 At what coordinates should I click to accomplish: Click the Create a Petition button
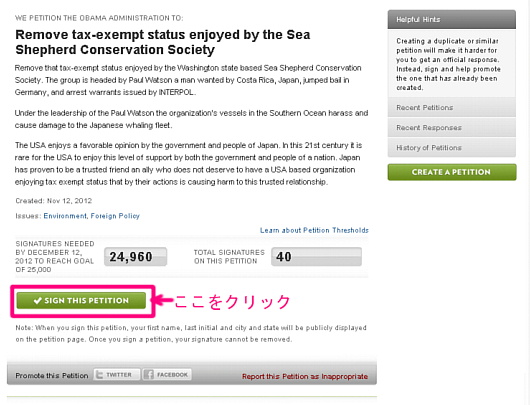(452, 172)
